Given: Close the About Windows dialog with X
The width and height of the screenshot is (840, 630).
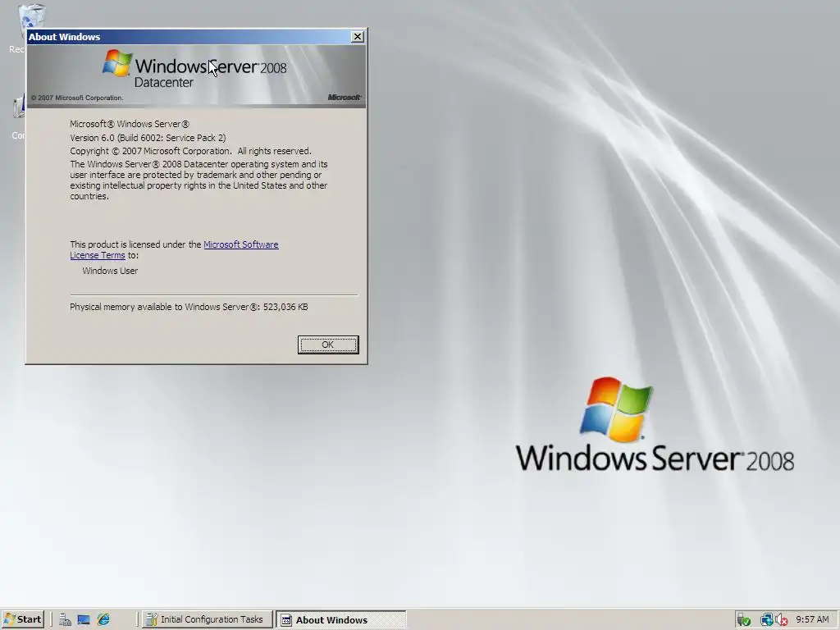Looking at the screenshot, I should pyautogui.click(x=358, y=36).
